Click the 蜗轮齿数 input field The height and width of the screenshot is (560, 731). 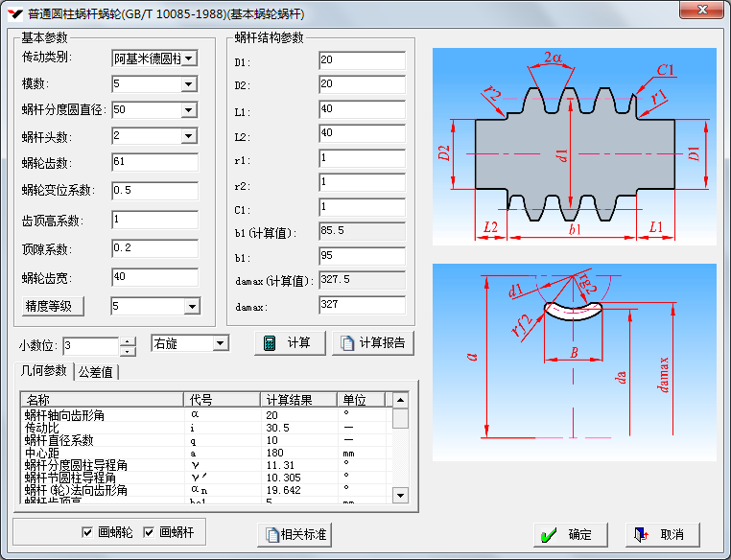pos(153,162)
